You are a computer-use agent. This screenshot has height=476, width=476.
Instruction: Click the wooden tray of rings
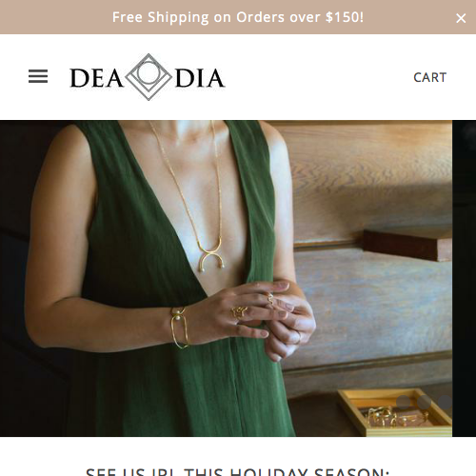coord(395,412)
